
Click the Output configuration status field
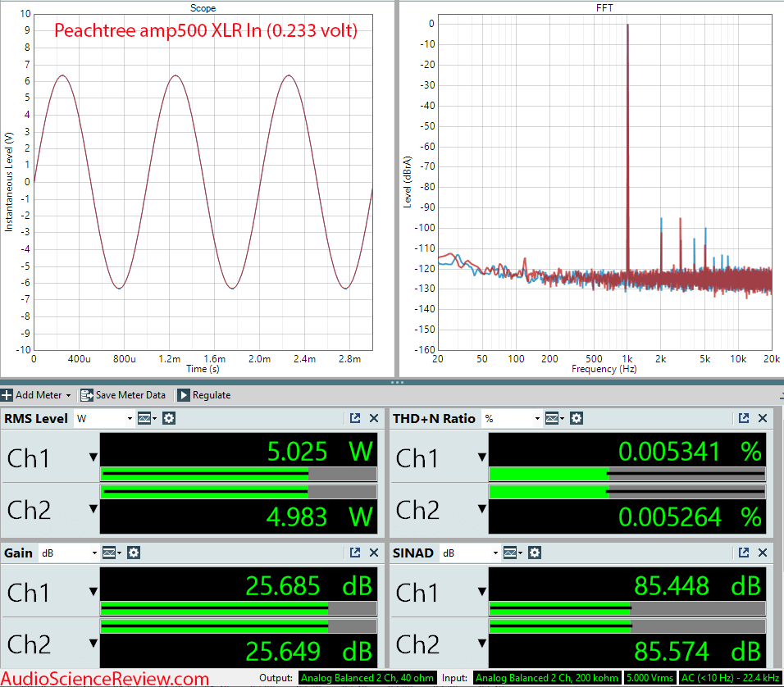pyautogui.click(x=368, y=678)
